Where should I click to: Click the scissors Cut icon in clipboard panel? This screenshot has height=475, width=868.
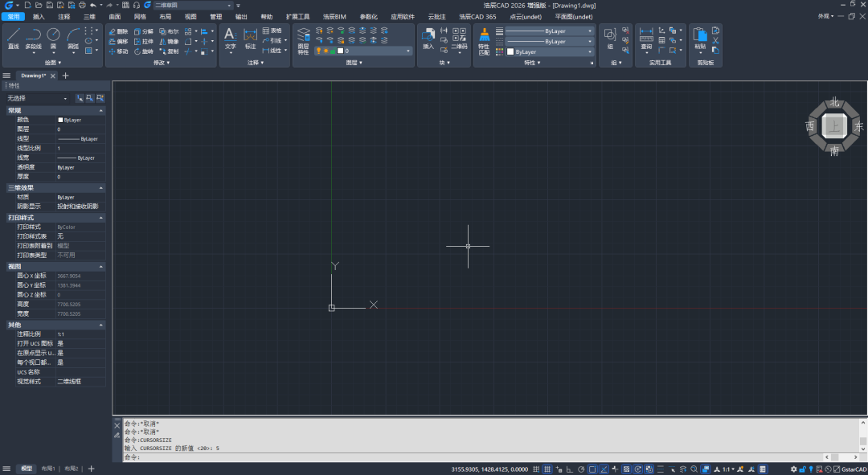tap(716, 40)
